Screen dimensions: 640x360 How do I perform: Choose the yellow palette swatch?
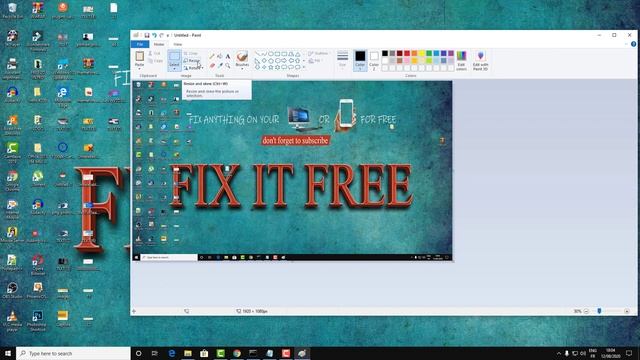tap(422, 53)
